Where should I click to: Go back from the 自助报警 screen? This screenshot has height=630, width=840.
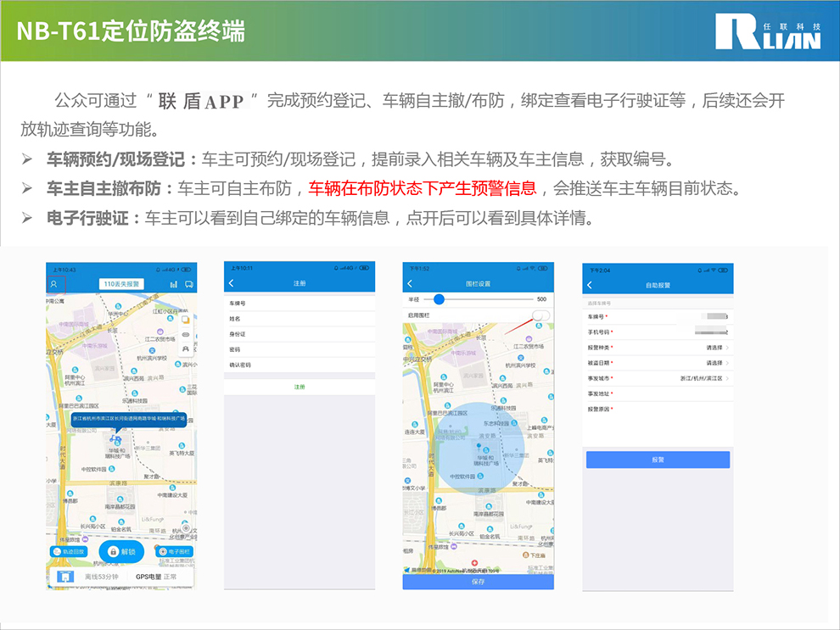[590, 285]
